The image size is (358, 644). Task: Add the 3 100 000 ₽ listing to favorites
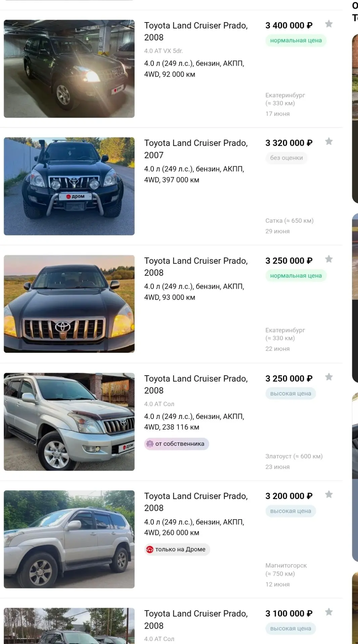tap(329, 612)
